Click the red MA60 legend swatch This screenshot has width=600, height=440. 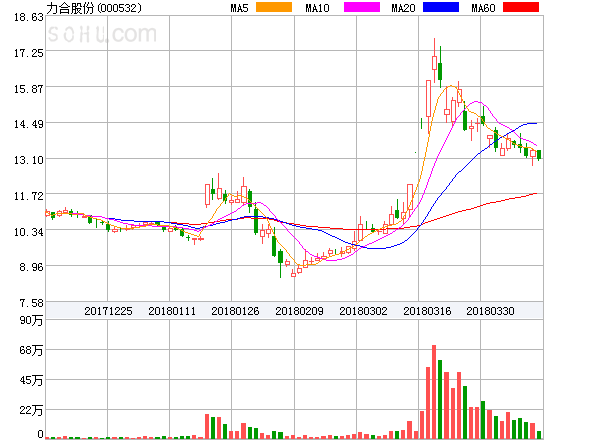coord(521,7)
